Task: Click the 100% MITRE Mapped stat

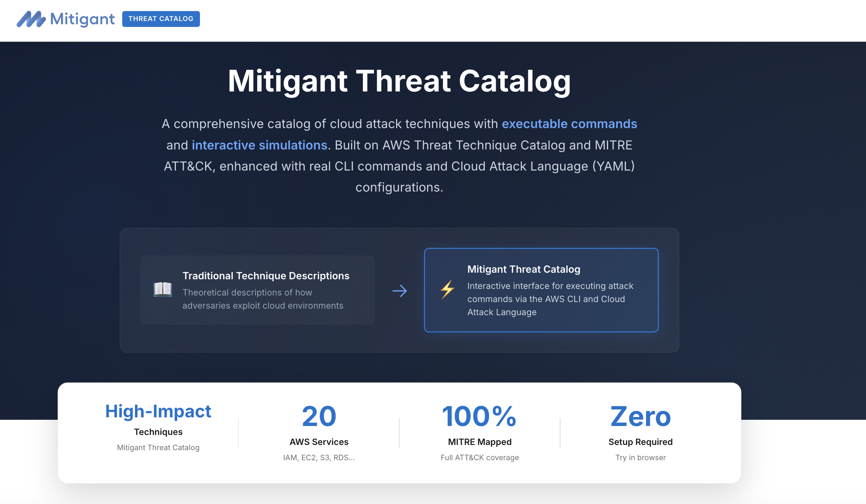Action: (x=479, y=416)
